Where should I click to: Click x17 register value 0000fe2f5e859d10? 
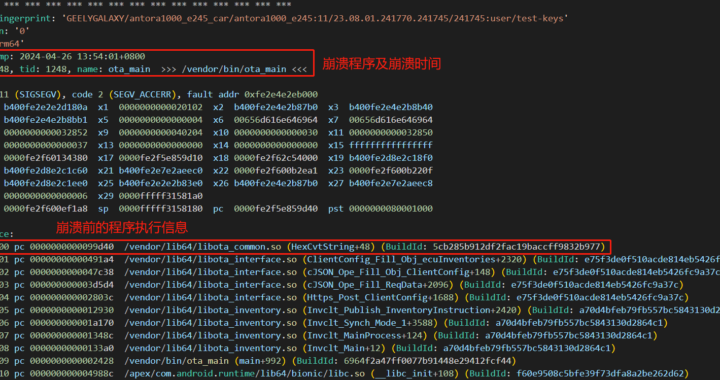click(160, 158)
